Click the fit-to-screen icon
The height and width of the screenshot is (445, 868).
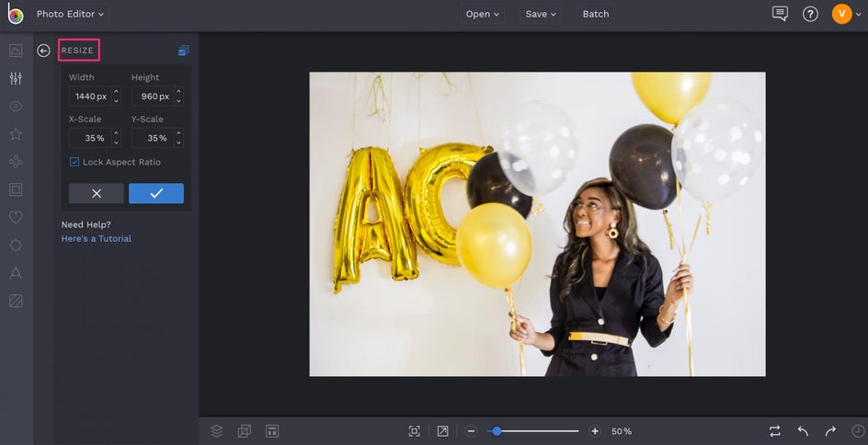click(x=414, y=430)
